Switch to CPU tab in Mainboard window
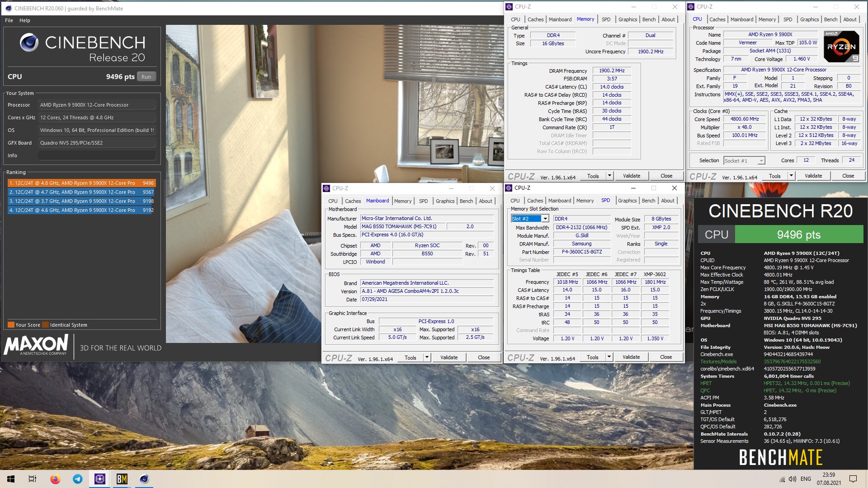The height and width of the screenshot is (488, 868). 333,201
